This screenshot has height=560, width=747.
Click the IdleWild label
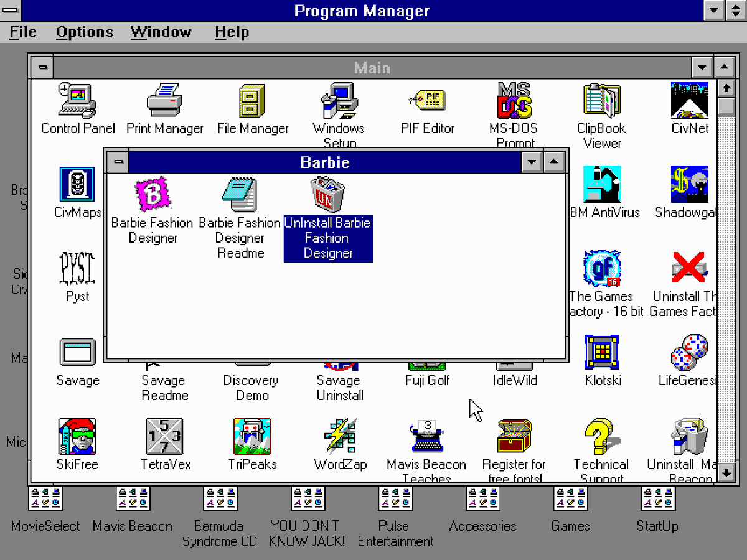pyautogui.click(x=515, y=380)
